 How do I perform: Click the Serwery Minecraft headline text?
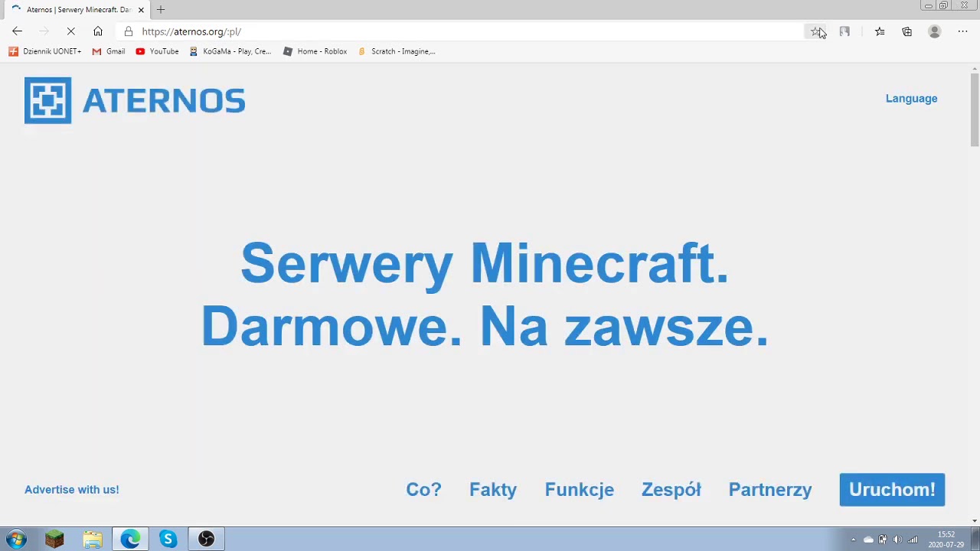click(x=485, y=263)
